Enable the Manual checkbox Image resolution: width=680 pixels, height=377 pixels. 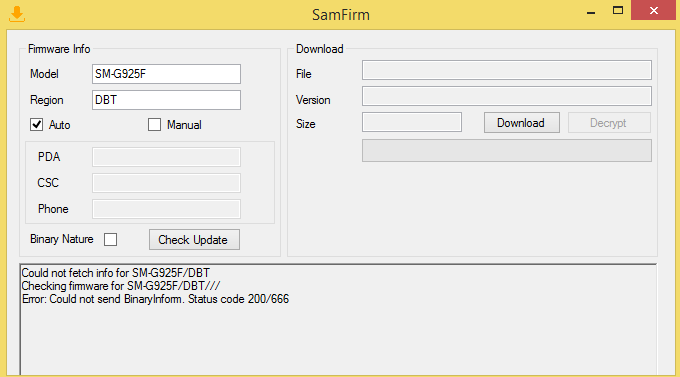(154, 125)
